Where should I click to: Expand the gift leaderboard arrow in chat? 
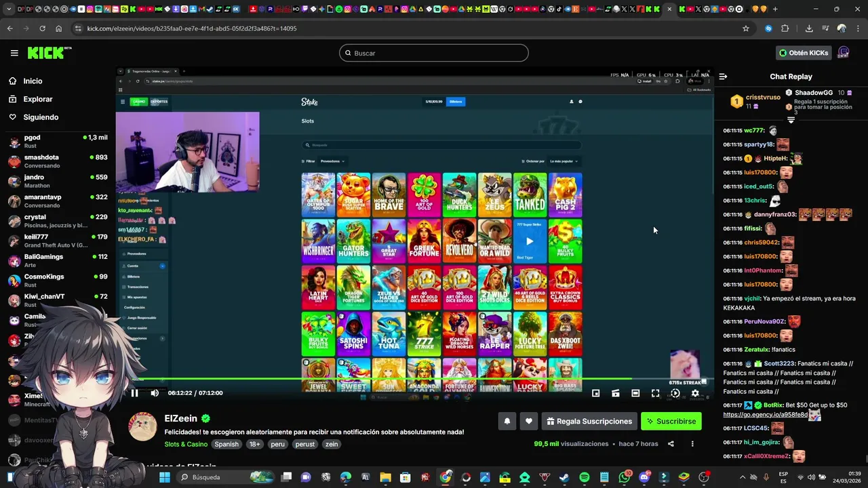point(791,120)
